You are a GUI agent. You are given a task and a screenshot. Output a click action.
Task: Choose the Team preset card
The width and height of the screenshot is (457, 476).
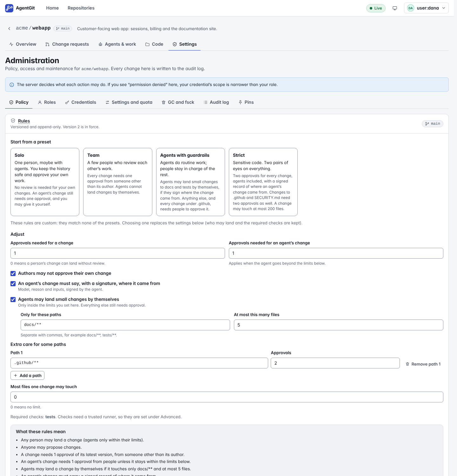click(118, 182)
